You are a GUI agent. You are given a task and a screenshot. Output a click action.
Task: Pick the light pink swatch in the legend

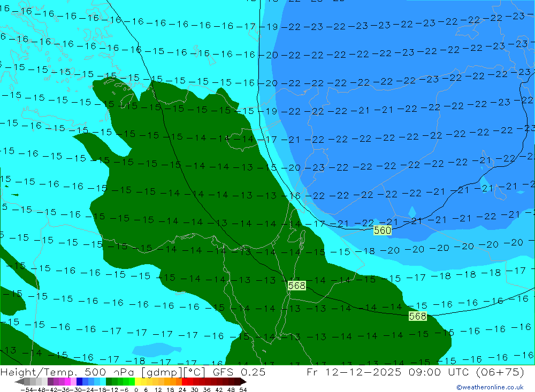click(x=73, y=382)
